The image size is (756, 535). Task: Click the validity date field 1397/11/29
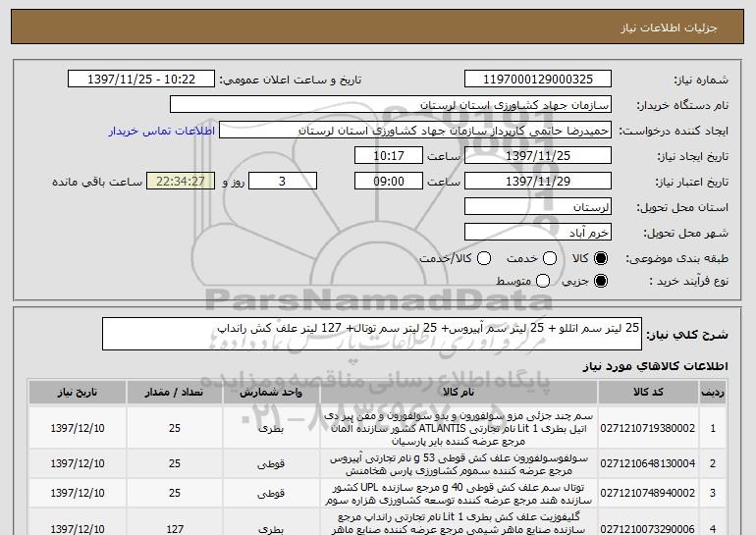[538, 182]
